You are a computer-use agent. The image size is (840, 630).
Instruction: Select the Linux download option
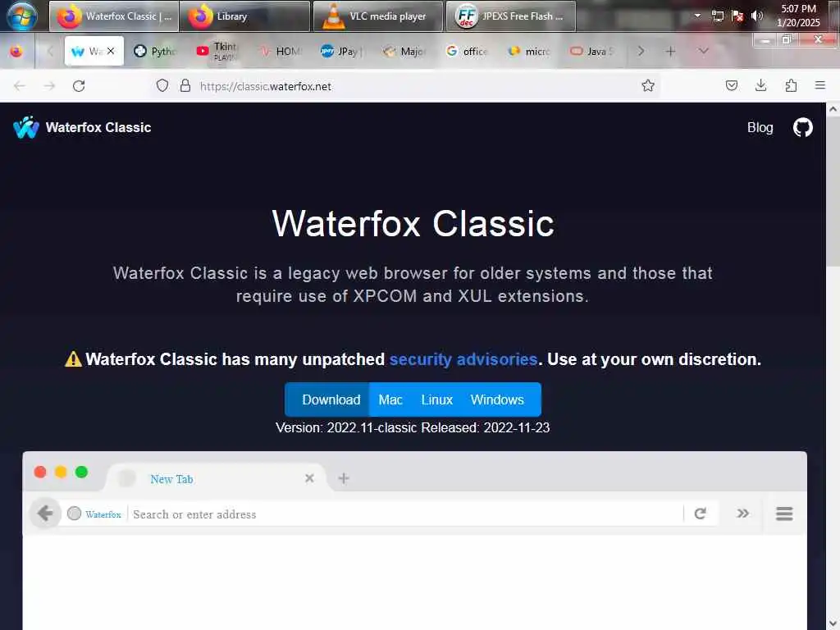[436, 399]
